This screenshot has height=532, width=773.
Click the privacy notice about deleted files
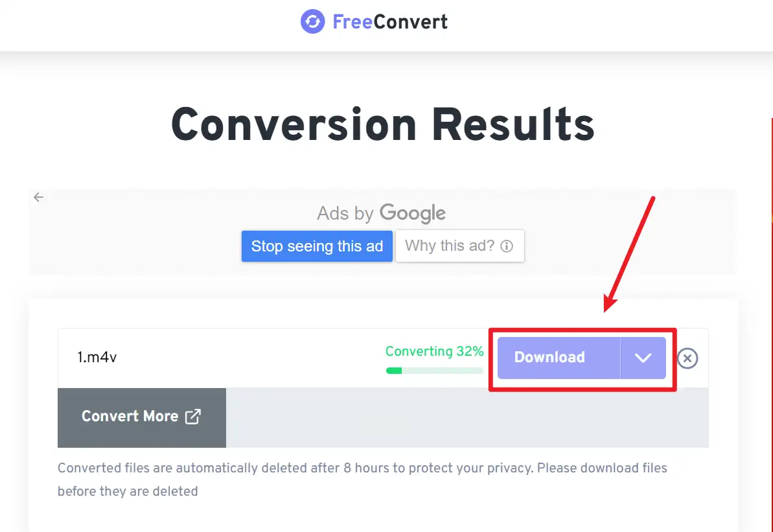(362, 479)
